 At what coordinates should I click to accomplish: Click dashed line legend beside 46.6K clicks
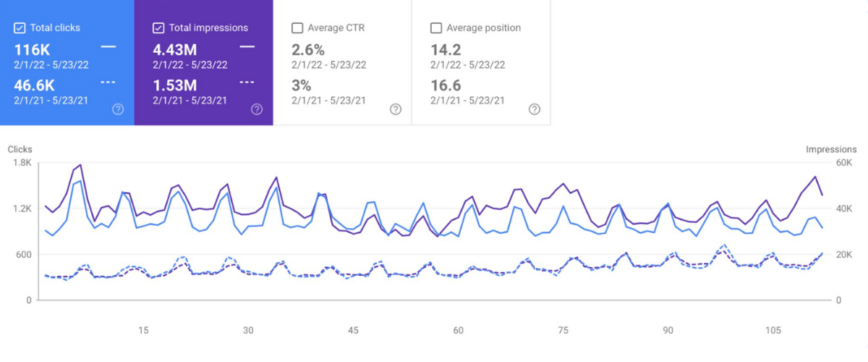click(x=109, y=83)
